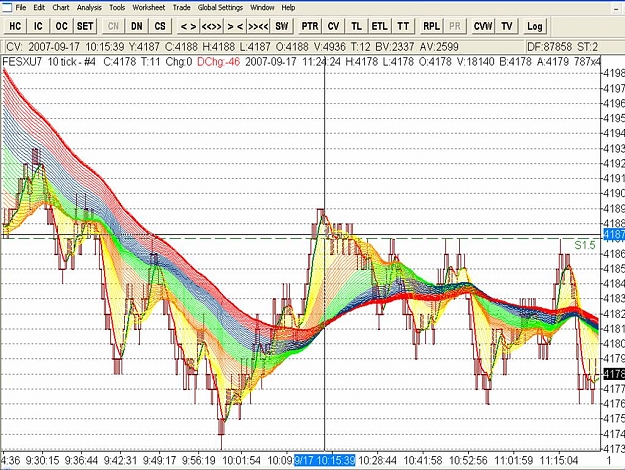The image size is (625, 470).
Task: Select the PTR pointer tool
Action: [310, 26]
